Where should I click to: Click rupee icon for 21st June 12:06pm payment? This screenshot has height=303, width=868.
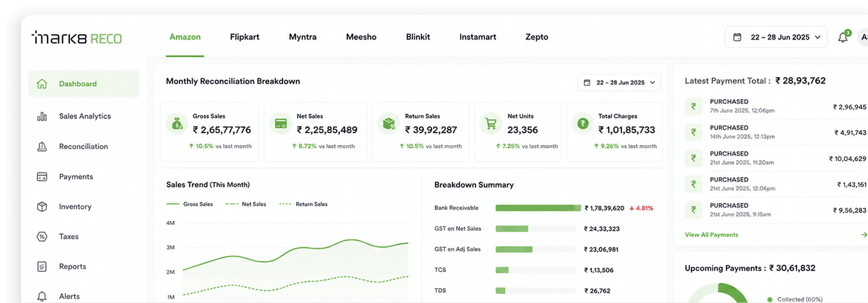pos(694,184)
